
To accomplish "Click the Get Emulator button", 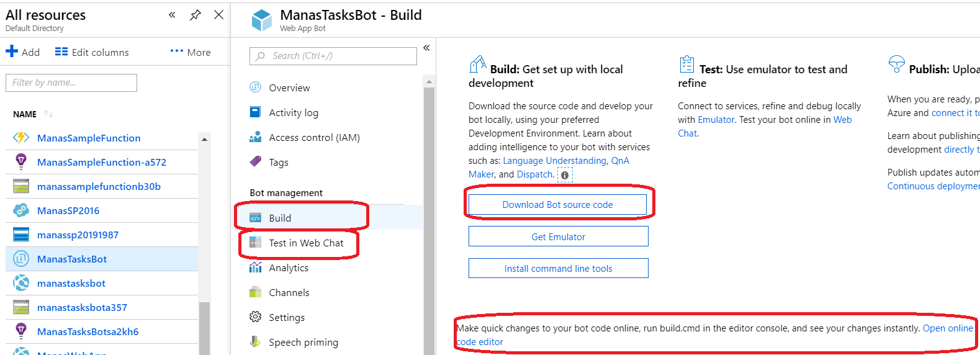I will tap(558, 236).
